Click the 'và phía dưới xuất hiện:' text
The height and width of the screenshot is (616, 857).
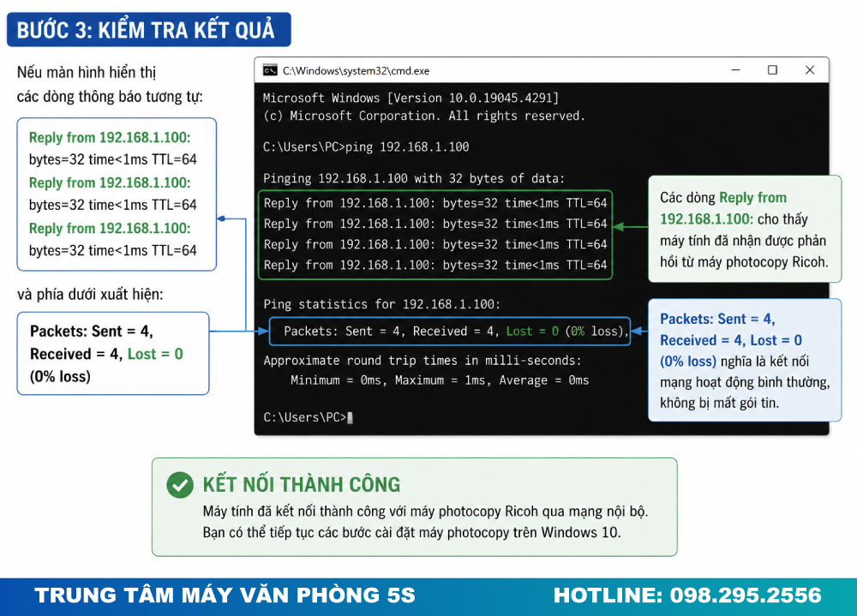click(x=90, y=295)
